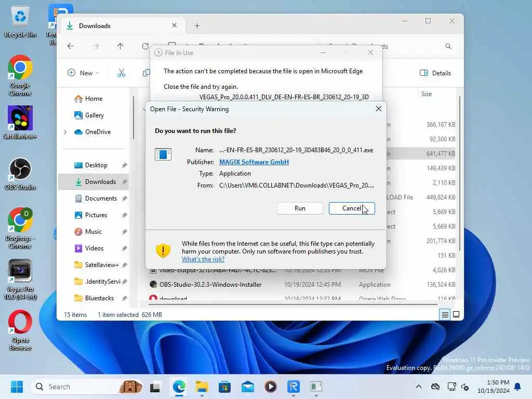Close the Downloads tab
Screen dimensions: 532x399
click(x=175, y=25)
